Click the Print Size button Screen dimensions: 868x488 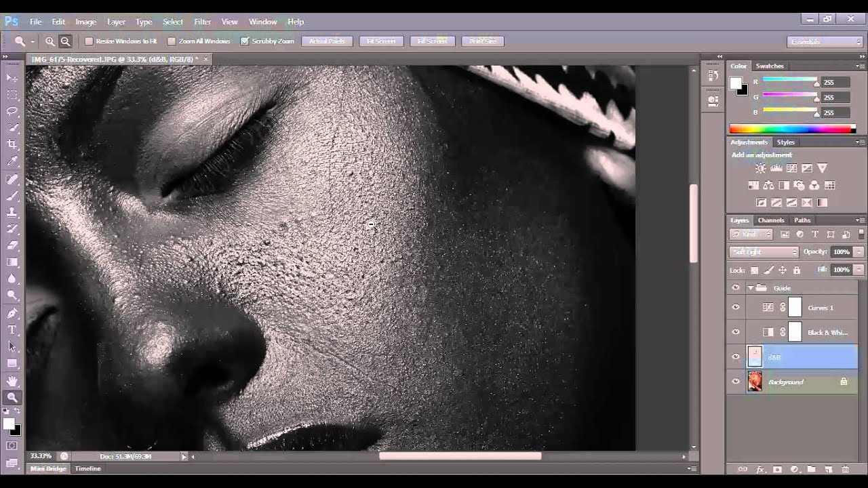(x=483, y=41)
